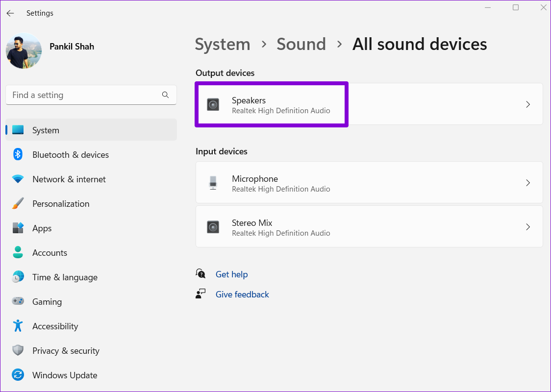Click the Speakers device icon
Image resolution: width=551 pixels, height=392 pixels.
(x=213, y=105)
